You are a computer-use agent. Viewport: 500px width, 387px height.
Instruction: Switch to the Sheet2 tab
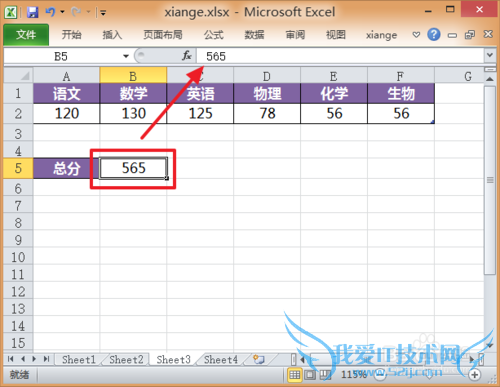pyautogui.click(x=126, y=360)
